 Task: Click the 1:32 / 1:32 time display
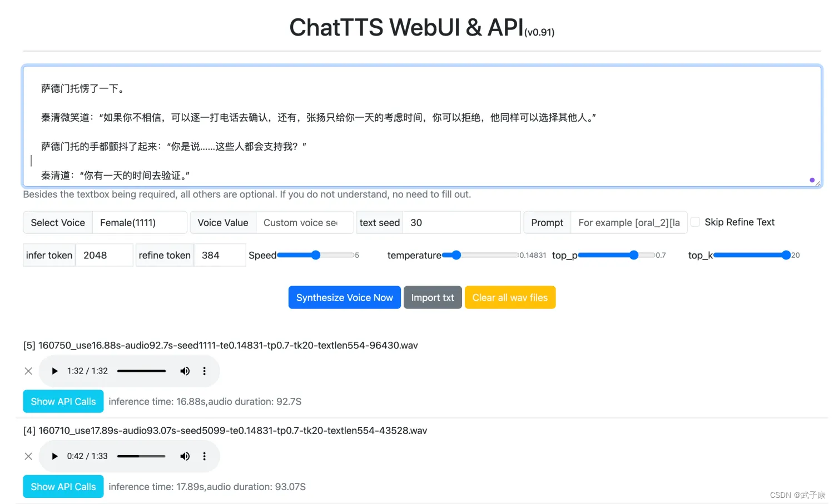[87, 371]
